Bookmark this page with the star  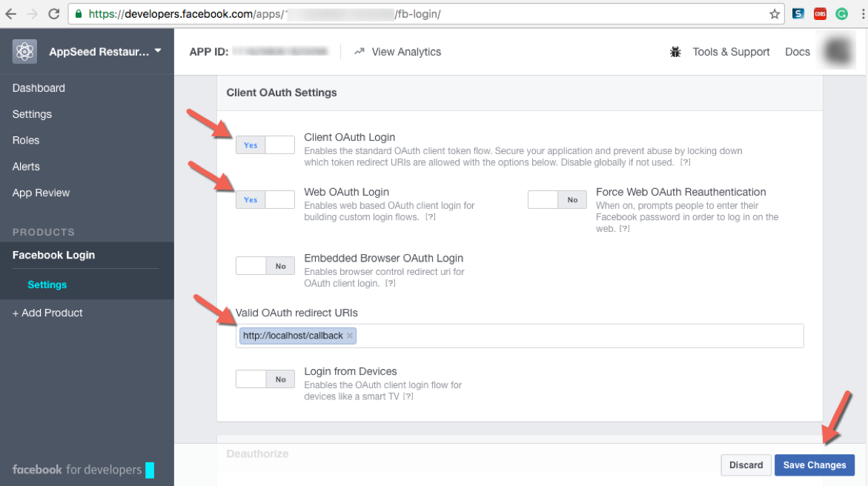pyautogui.click(x=775, y=14)
